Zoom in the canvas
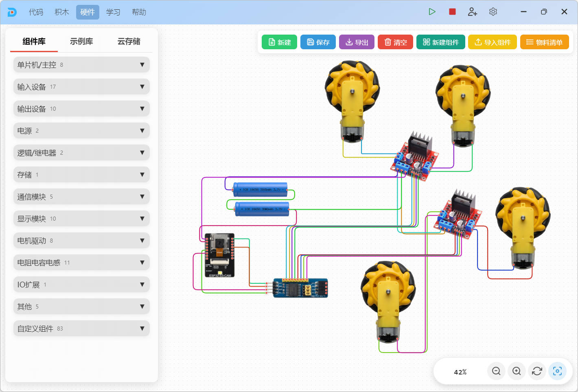Viewport: 578px width, 392px height. pos(517,371)
